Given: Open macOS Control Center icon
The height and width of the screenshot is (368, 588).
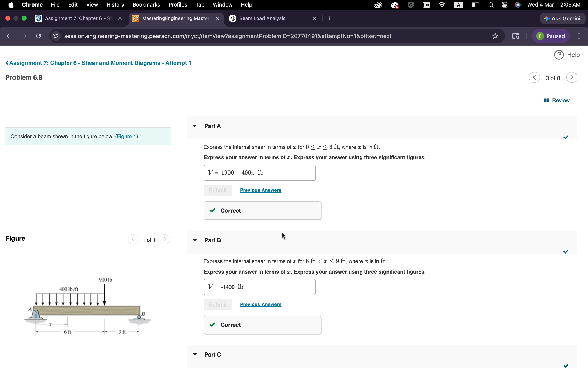Looking at the screenshot, I should (x=505, y=5).
